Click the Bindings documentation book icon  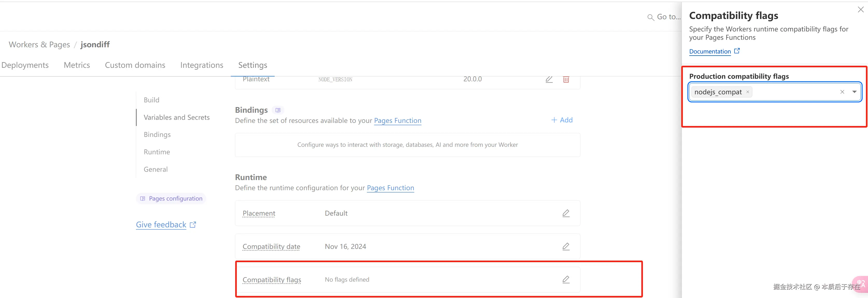pos(278,110)
